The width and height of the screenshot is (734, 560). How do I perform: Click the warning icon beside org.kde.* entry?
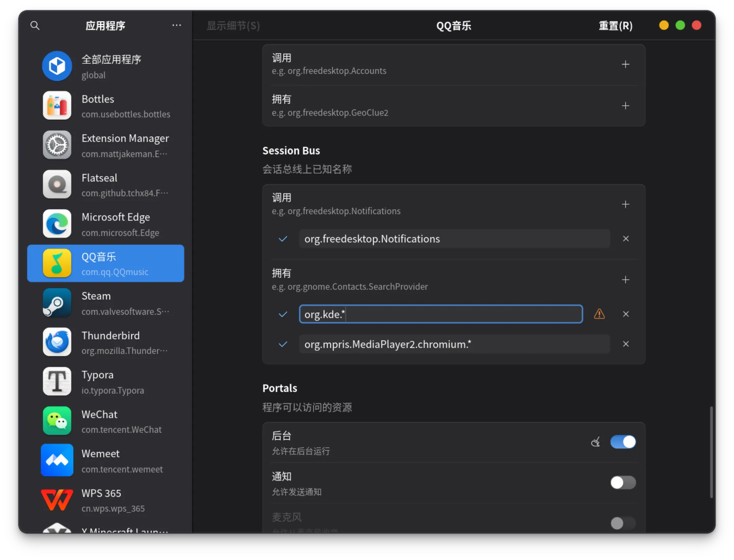[x=599, y=314]
